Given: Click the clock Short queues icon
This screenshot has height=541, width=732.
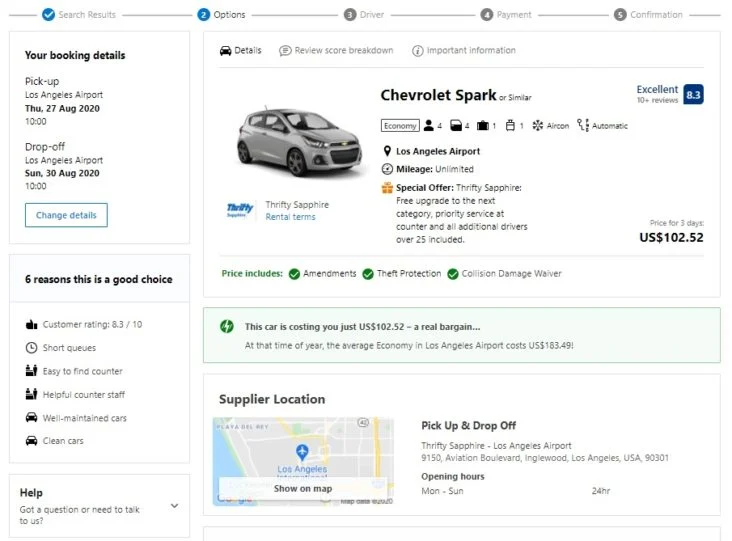Looking at the screenshot, I should click(31, 347).
